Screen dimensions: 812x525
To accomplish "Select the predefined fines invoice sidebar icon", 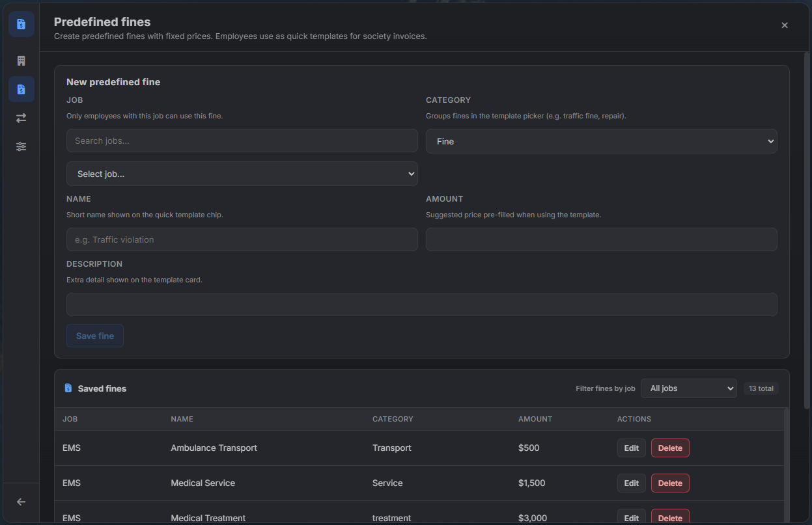I will coord(21,89).
